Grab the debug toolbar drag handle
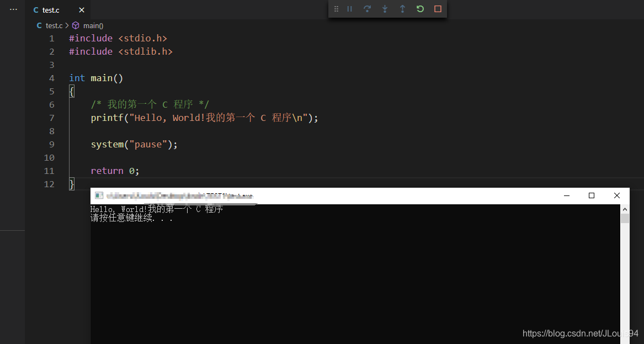Screen dimensions: 644x344 coord(337,9)
